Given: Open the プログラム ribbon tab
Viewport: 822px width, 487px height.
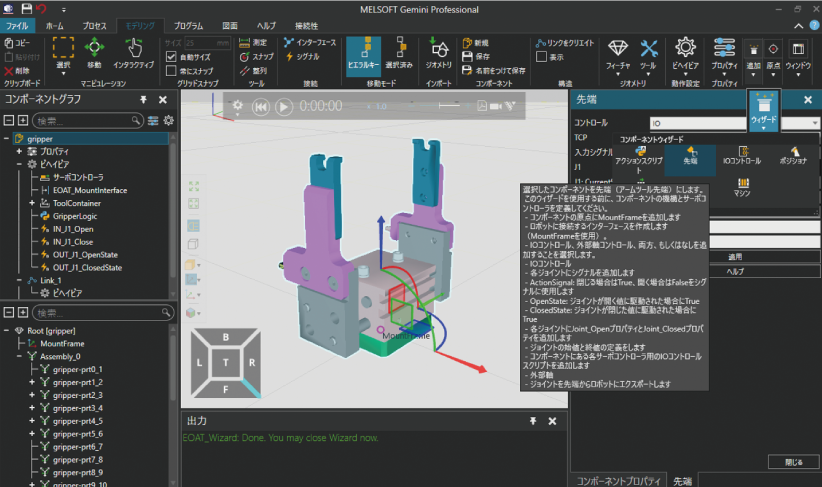Looking at the screenshot, I should [x=188, y=25].
